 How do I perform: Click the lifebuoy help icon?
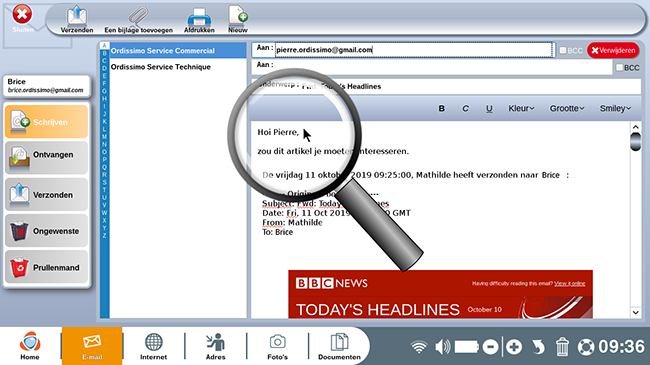coord(586,347)
